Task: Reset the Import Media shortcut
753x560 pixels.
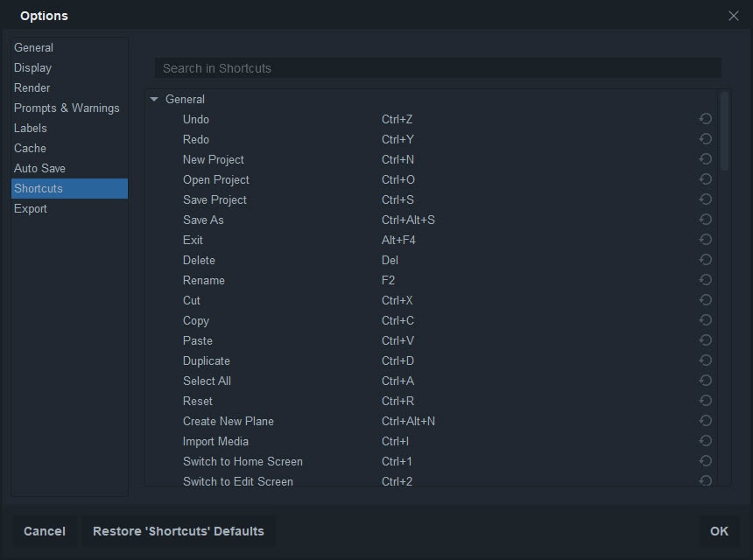Action: 706,441
